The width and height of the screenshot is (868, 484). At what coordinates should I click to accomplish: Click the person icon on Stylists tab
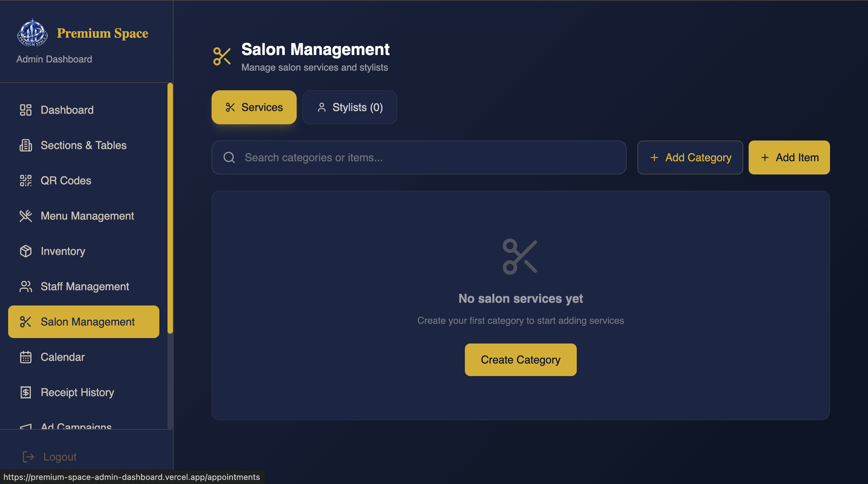[x=322, y=107]
